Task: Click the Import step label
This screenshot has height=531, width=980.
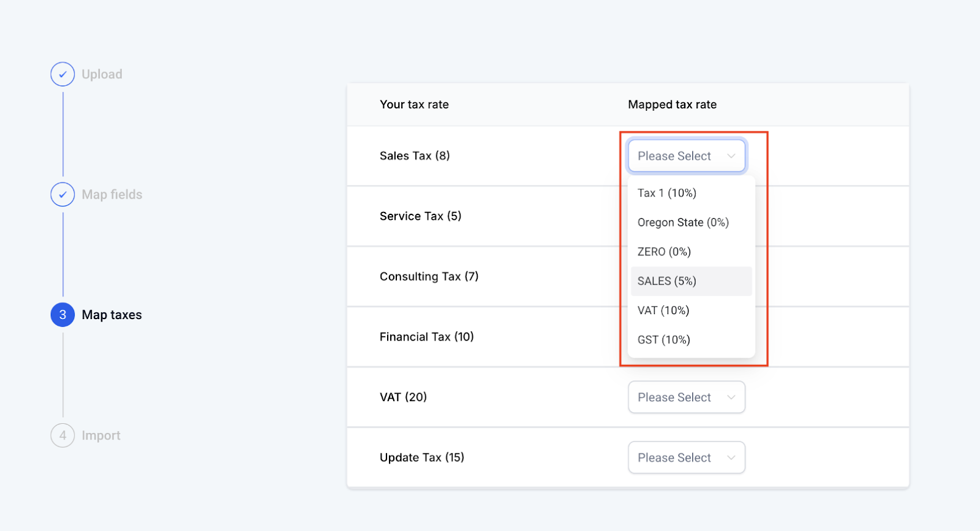Action: click(101, 435)
